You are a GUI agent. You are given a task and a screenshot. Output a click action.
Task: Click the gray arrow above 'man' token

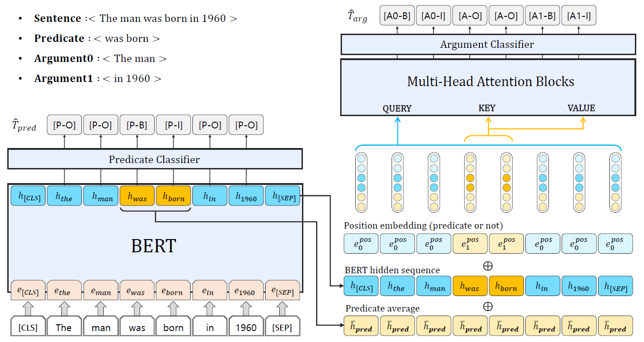pyautogui.click(x=101, y=308)
